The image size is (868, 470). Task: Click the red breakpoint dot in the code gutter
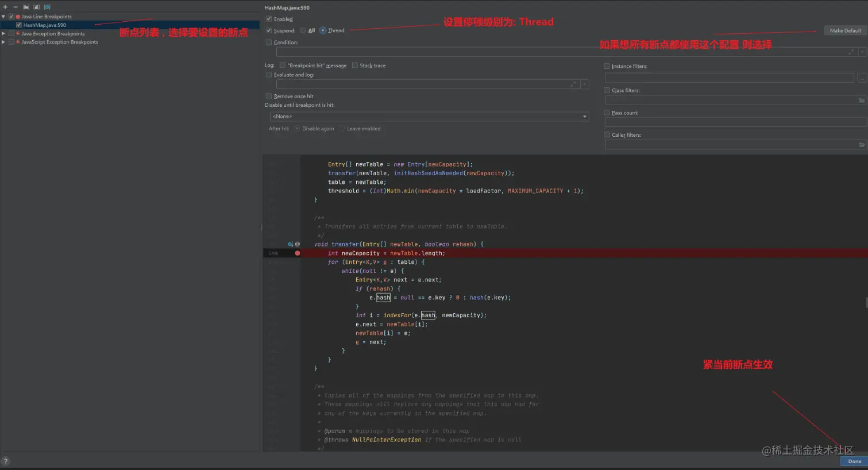[x=298, y=253]
